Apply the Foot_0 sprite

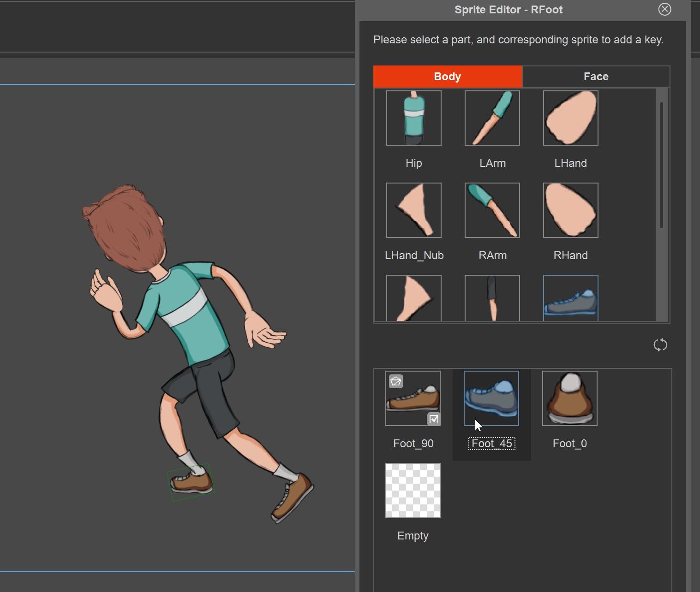pyautogui.click(x=569, y=398)
